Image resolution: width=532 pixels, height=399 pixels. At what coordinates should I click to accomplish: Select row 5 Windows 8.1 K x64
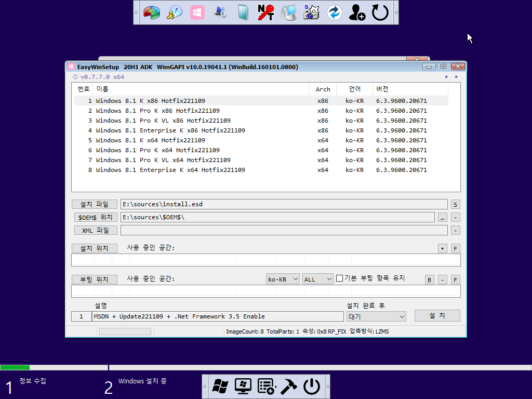[261, 140]
